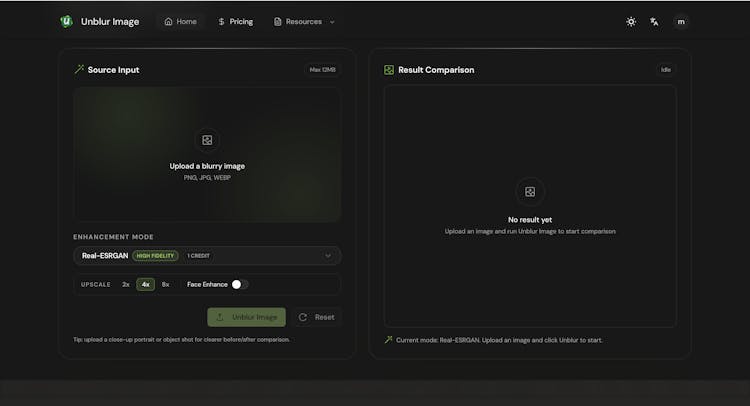The width and height of the screenshot is (750, 406).
Task: Click the upload image icon in Source Input
Action: pos(207,141)
